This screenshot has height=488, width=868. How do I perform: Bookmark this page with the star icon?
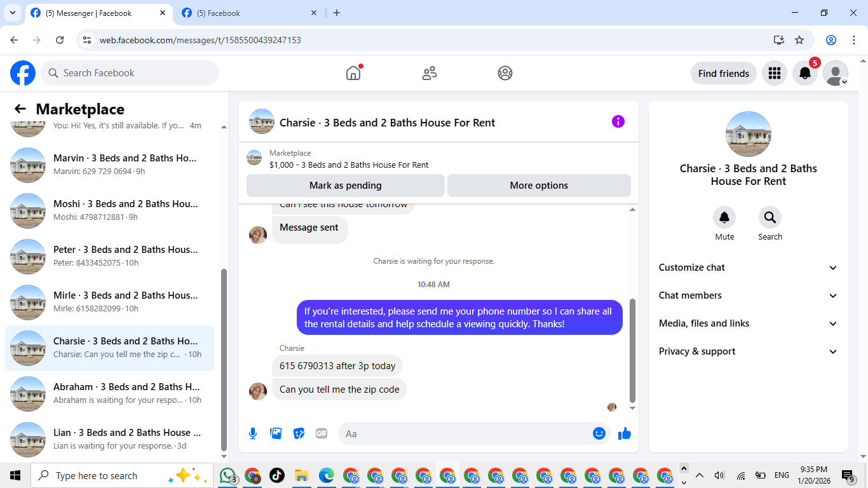click(799, 40)
